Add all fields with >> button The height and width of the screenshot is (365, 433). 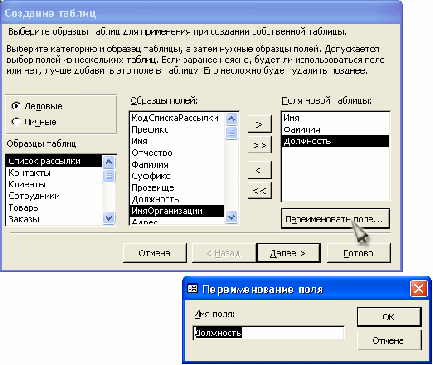click(260, 145)
